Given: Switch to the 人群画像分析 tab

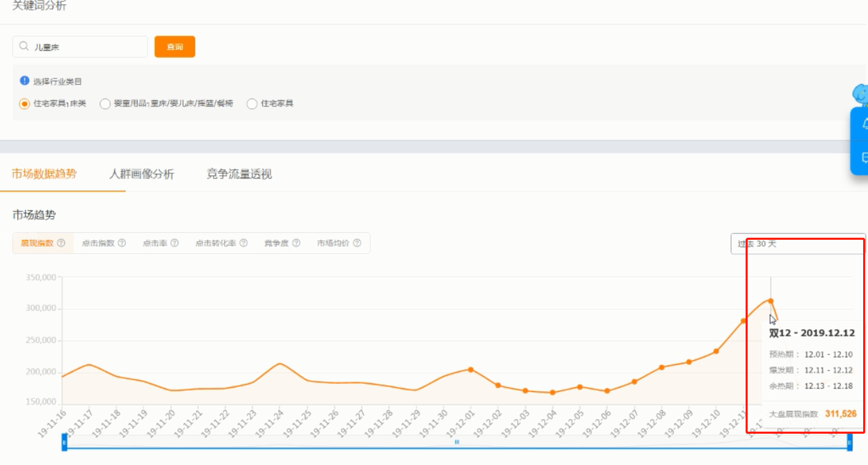Looking at the screenshot, I should click(x=142, y=174).
